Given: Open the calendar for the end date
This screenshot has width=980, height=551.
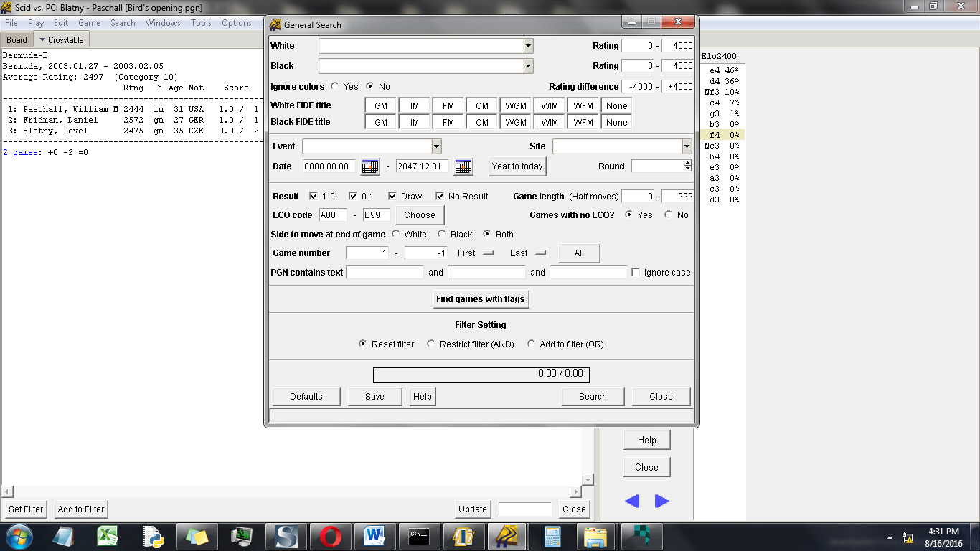Looking at the screenshot, I should tap(463, 166).
